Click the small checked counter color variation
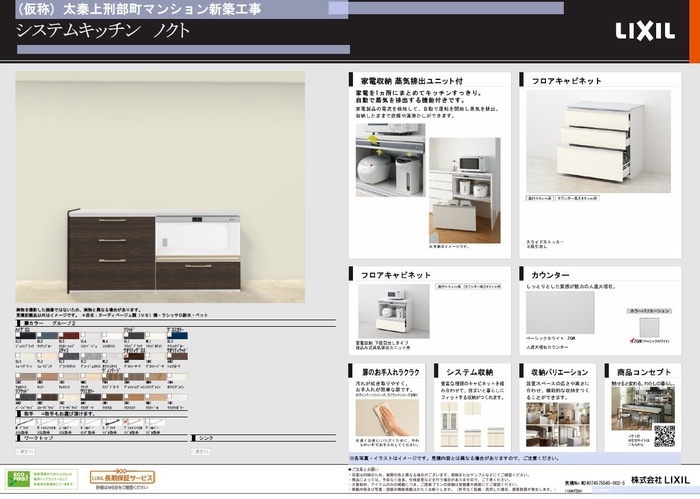Viewport: 700px width, 499px height. (x=649, y=328)
